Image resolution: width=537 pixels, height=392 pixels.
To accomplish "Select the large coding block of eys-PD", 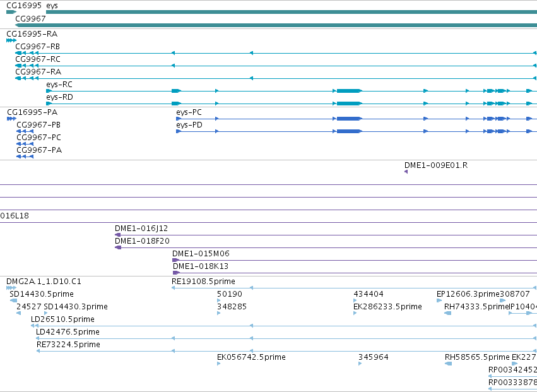I will click(349, 131).
